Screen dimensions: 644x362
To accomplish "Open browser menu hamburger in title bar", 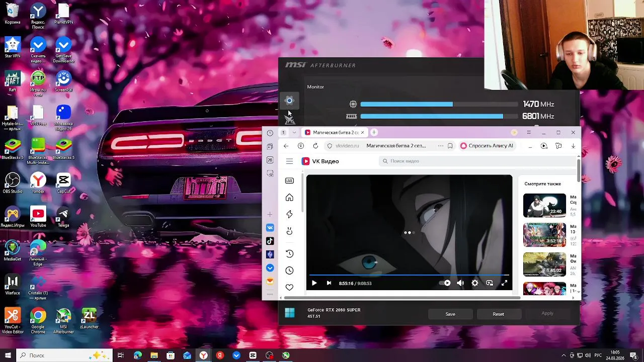I will [x=529, y=132].
